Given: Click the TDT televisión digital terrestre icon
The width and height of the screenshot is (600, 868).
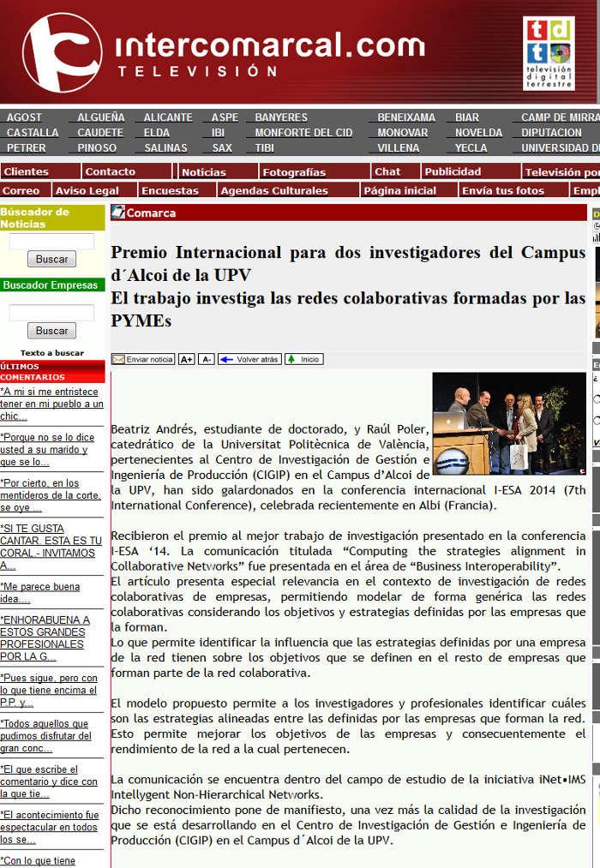Looking at the screenshot, I should click(549, 52).
